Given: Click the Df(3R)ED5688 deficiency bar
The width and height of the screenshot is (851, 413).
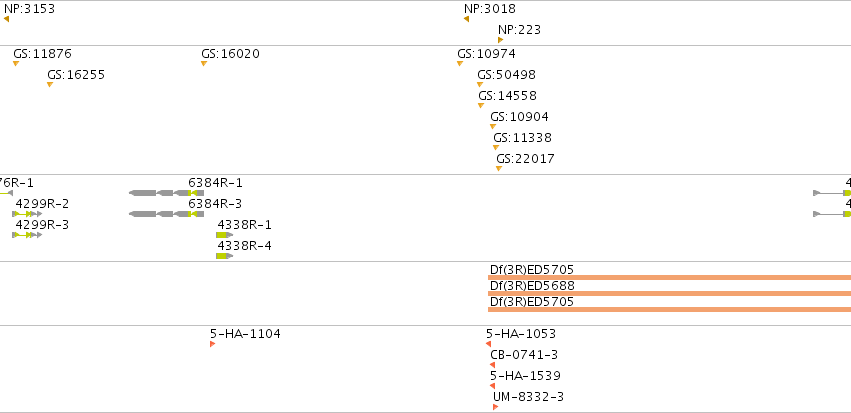Looking at the screenshot, I should (669, 294).
